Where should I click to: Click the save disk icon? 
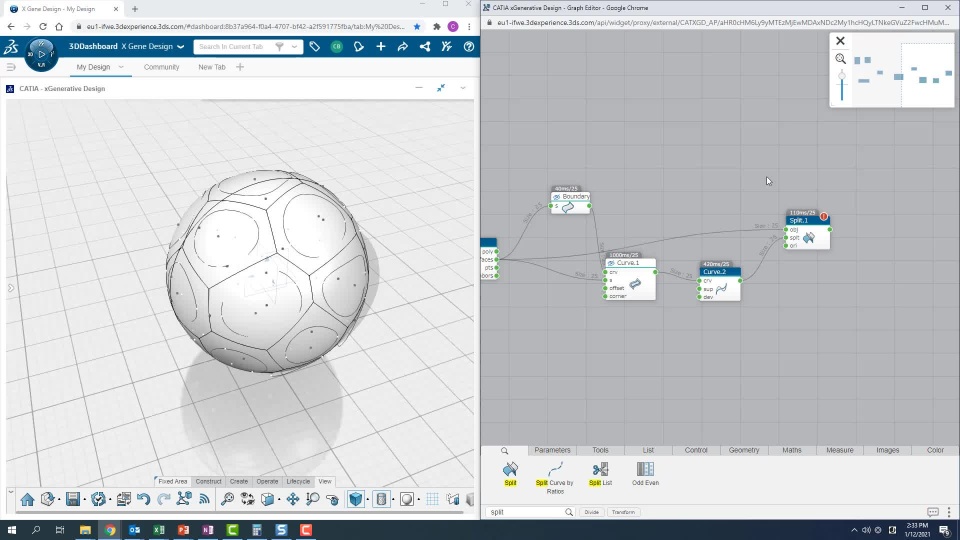point(73,500)
